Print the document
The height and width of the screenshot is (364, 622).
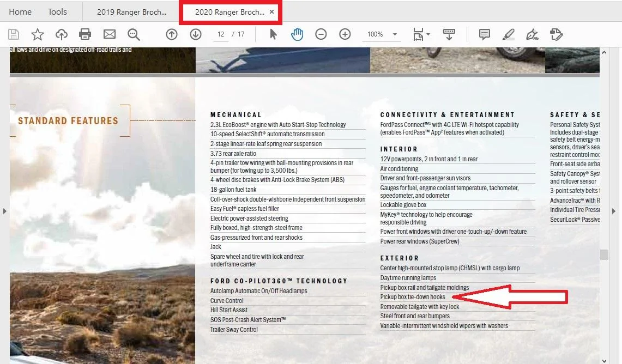pos(85,34)
